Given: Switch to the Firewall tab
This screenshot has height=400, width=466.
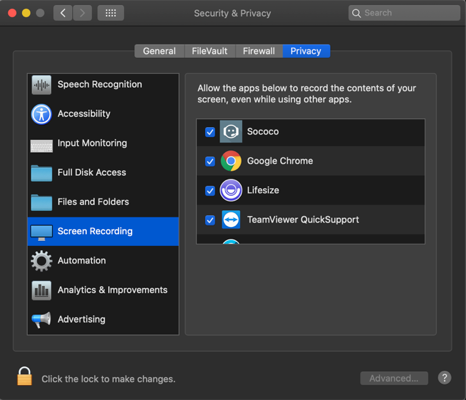Looking at the screenshot, I should [x=259, y=51].
